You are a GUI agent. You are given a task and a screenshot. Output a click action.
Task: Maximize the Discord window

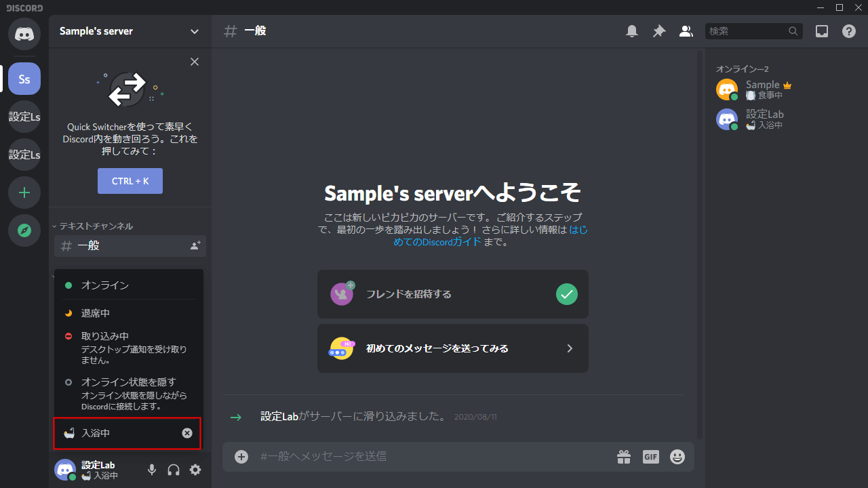click(840, 7)
